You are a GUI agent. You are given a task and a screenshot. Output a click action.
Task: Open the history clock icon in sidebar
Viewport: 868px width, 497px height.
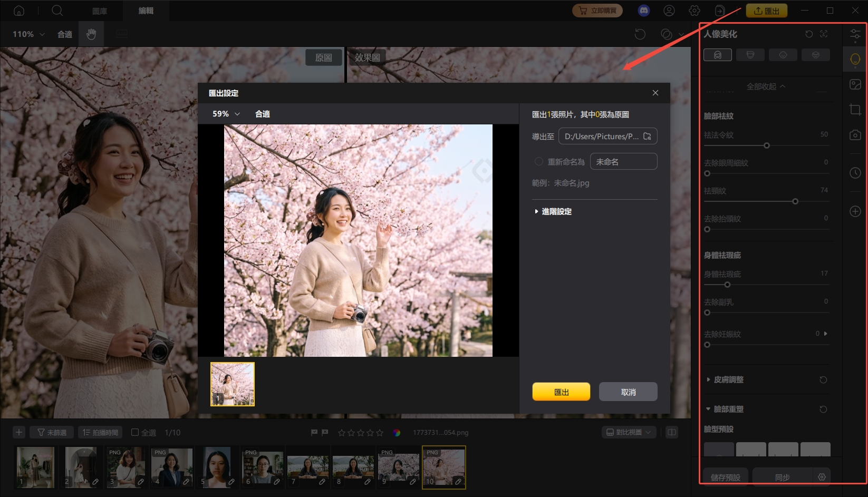point(855,173)
